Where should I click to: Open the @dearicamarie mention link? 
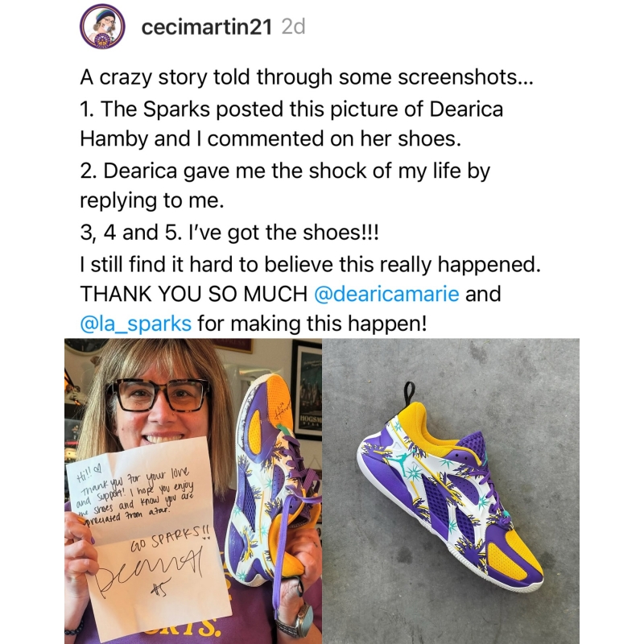386,294
